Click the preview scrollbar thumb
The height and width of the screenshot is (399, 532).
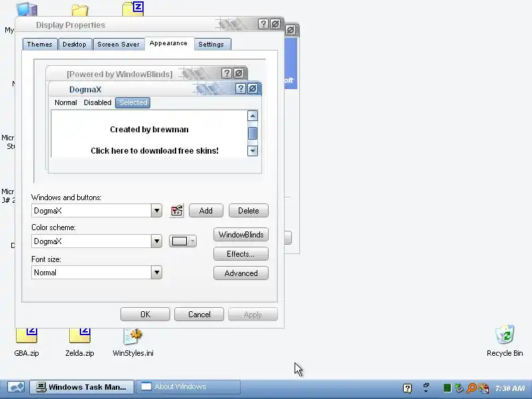(253, 133)
